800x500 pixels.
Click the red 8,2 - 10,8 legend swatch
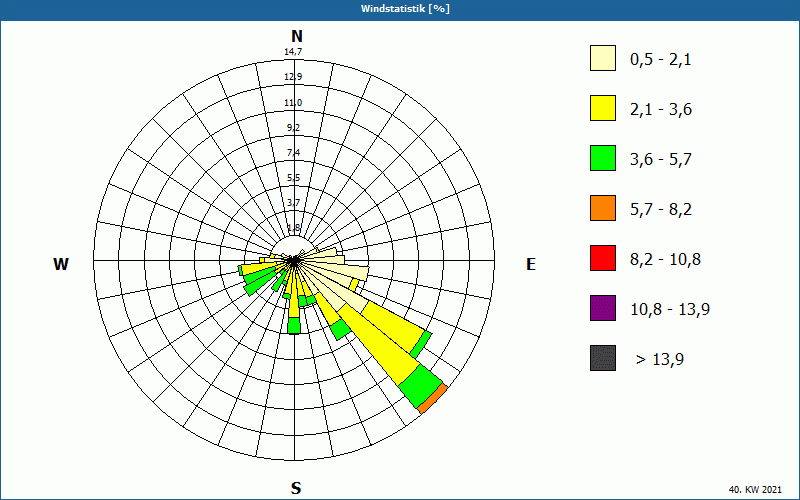point(603,258)
